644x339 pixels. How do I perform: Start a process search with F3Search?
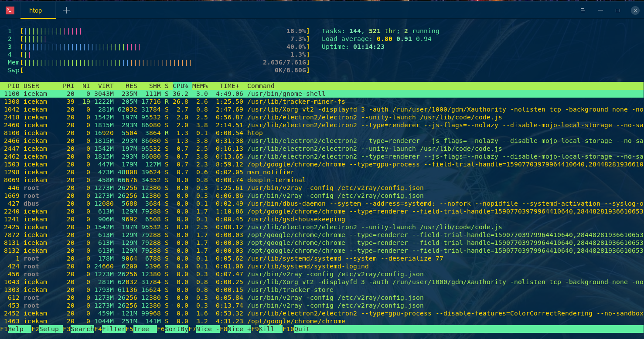(x=78, y=329)
